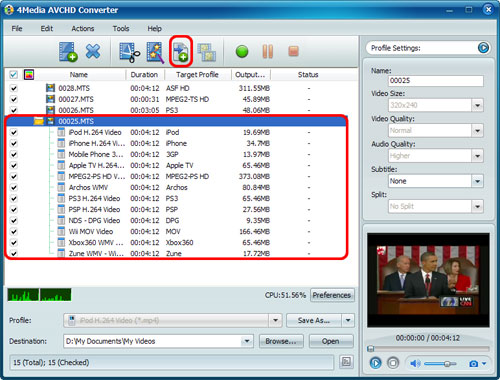Uncheck the 00027.MTS checkbox
This screenshot has width=500, height=380.
tap(14, 99)
